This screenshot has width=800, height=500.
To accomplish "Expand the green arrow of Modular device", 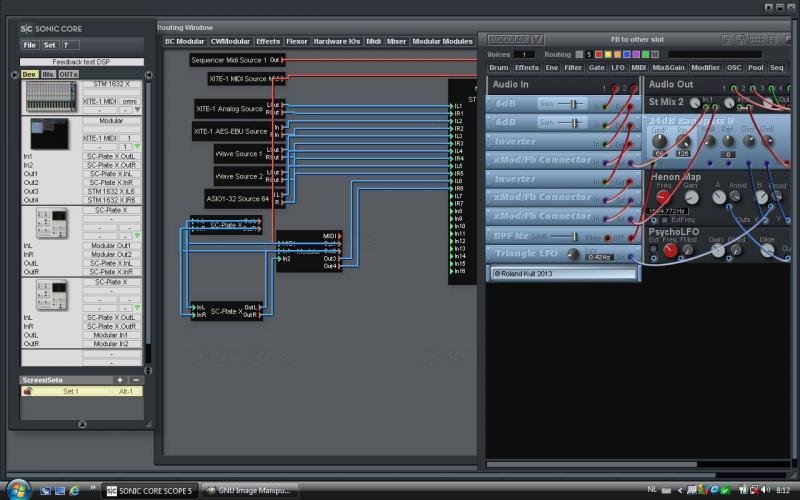I will point(137,147).
